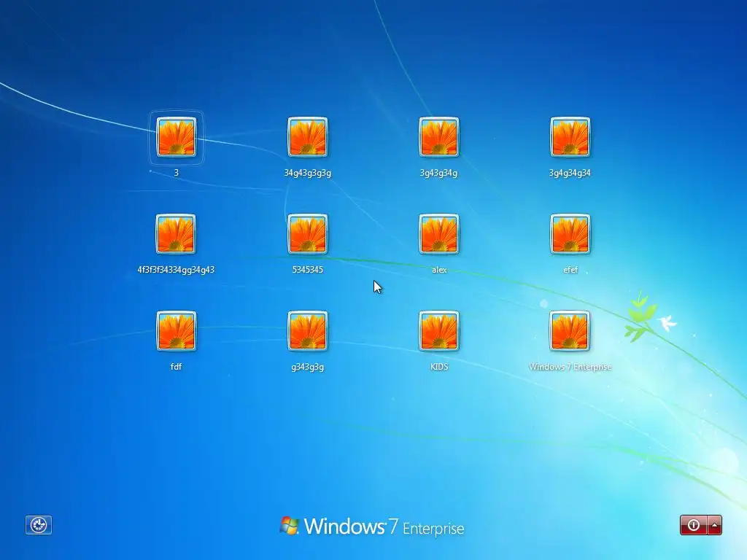Screen dimensions: 747x560
Task: Open the 4f3f3f34334gg34g43 account picture
Action: (176, 234)
